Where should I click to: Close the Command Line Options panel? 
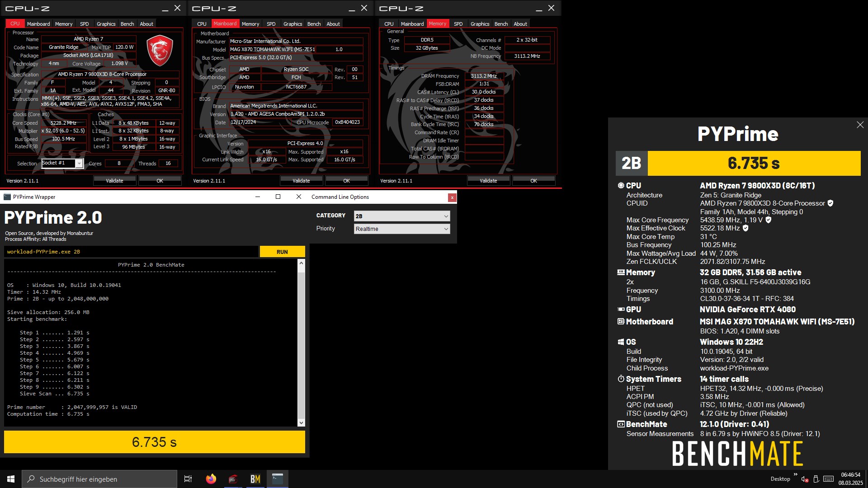(452, 197)
